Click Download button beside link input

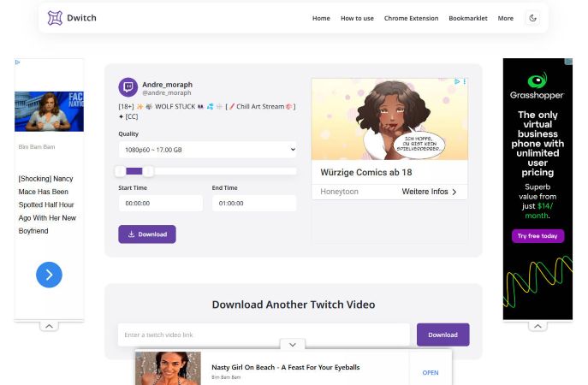coord(442,335)
